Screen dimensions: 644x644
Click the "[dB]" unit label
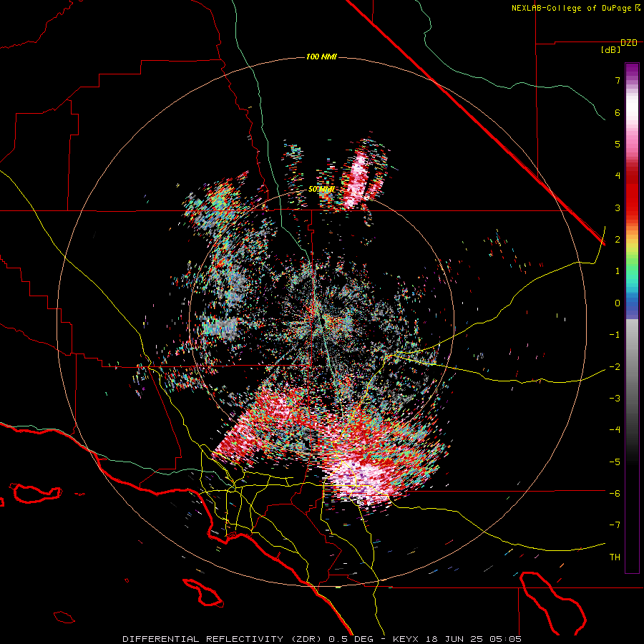coord(611,49)
